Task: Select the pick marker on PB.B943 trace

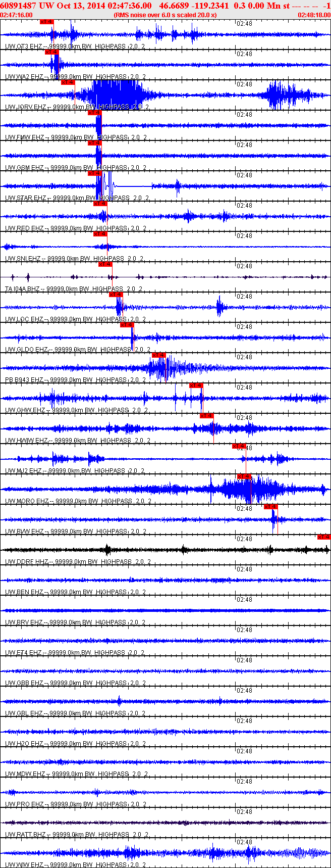Action: tap(159, 355)
